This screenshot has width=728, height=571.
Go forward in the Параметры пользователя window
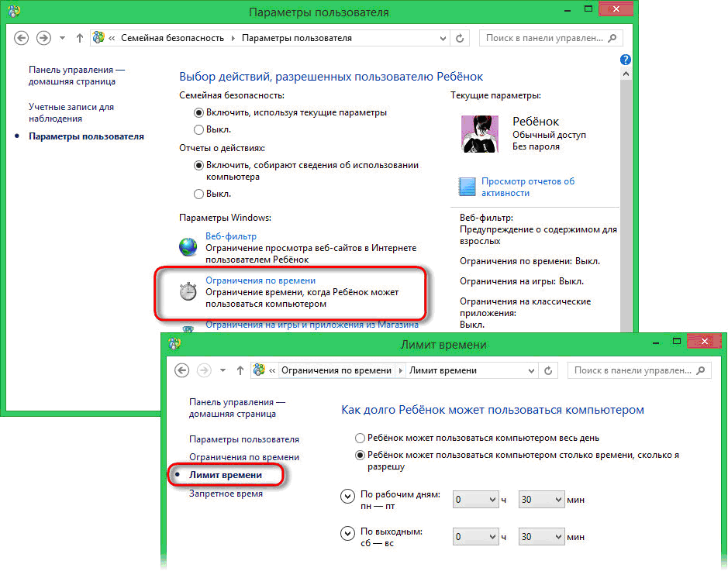coord(43,38)
